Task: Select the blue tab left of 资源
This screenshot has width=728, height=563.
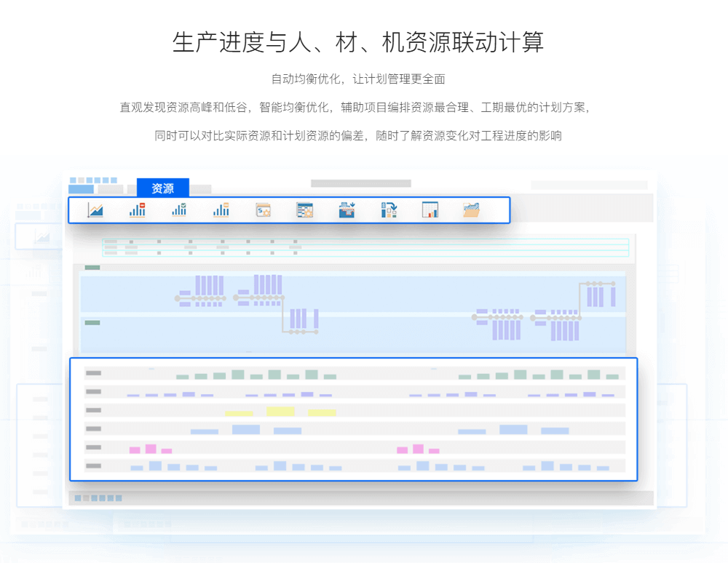Action: (x=81, y=190)
